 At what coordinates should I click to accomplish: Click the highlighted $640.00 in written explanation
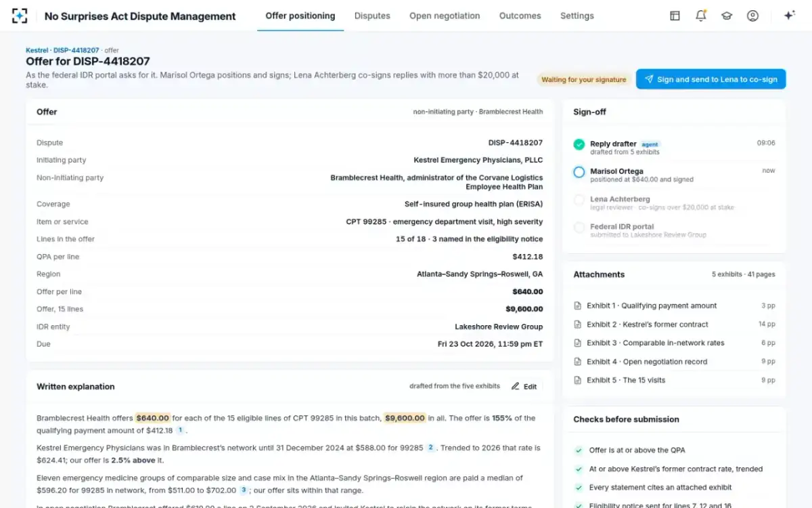(152, 418)
